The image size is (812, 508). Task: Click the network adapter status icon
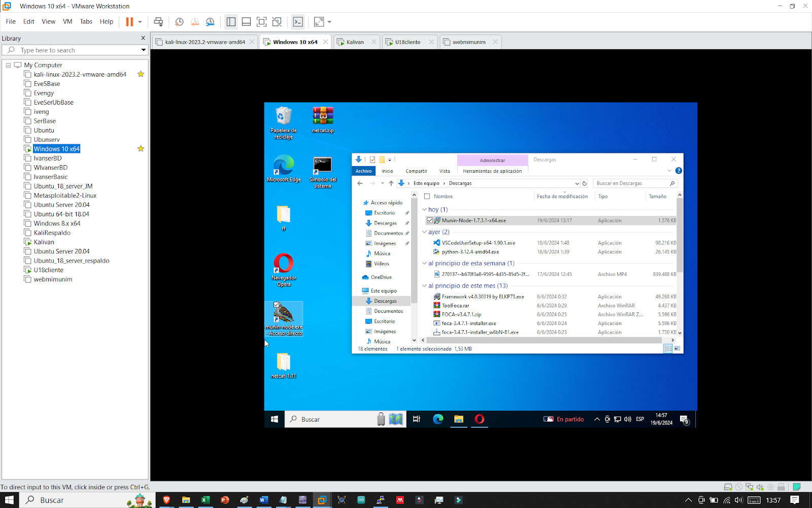point(749,487)
